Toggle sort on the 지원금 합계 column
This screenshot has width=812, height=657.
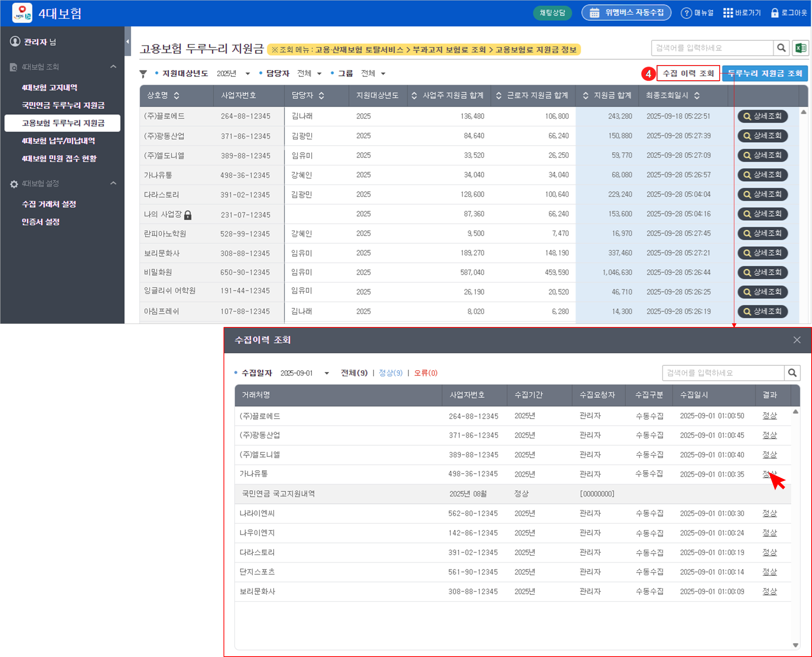pyautogui.click(x=585, y=95)
